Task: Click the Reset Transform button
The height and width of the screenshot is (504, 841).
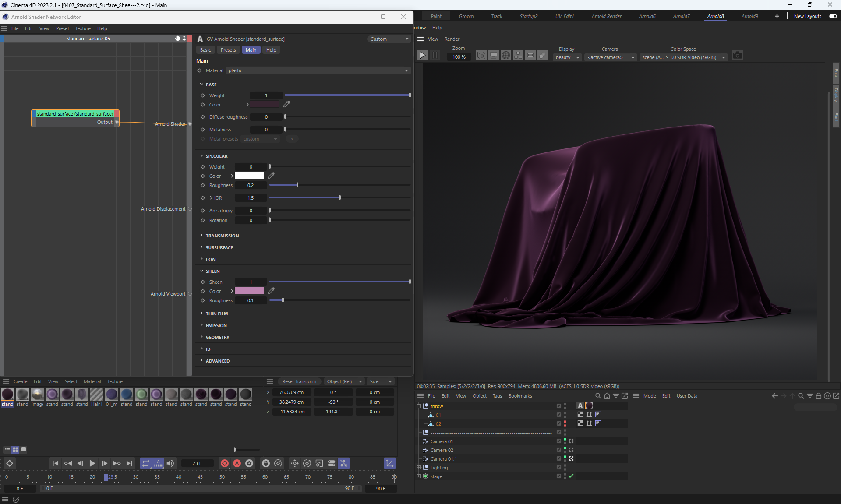Action: click(x=299, y=381)
